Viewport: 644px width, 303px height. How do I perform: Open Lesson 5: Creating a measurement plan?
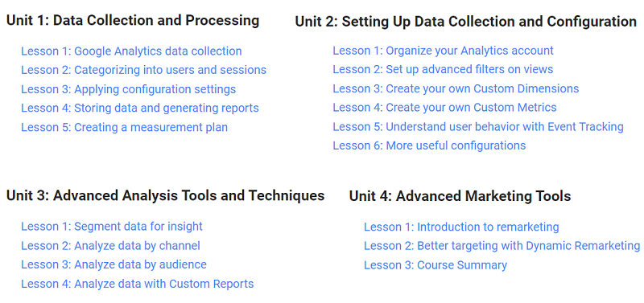click(x=125, y=128)
